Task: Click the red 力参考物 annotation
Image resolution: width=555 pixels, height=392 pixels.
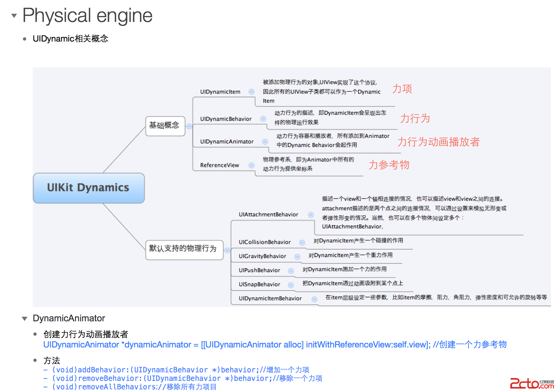Action: (389, 165)
